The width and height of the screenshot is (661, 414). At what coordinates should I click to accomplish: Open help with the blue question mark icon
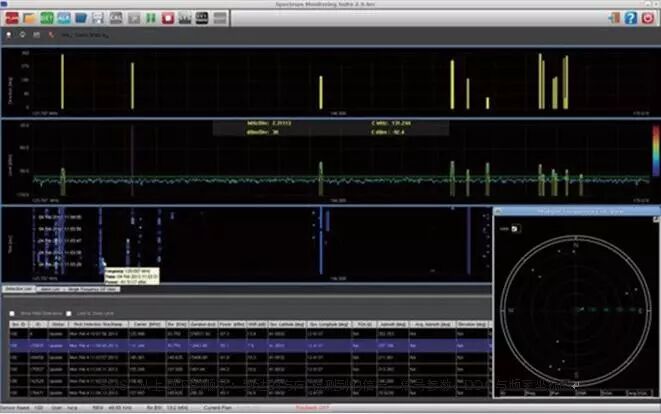click(x=631, y=18)
